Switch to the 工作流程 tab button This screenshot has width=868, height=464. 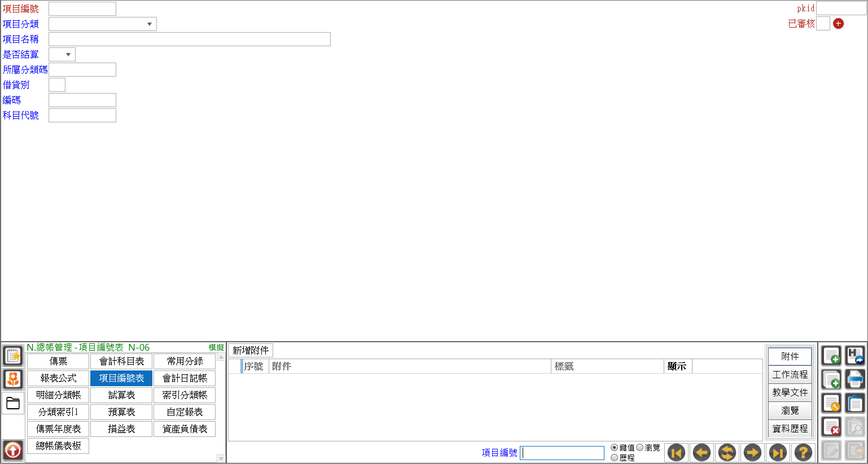pos(790,374)
